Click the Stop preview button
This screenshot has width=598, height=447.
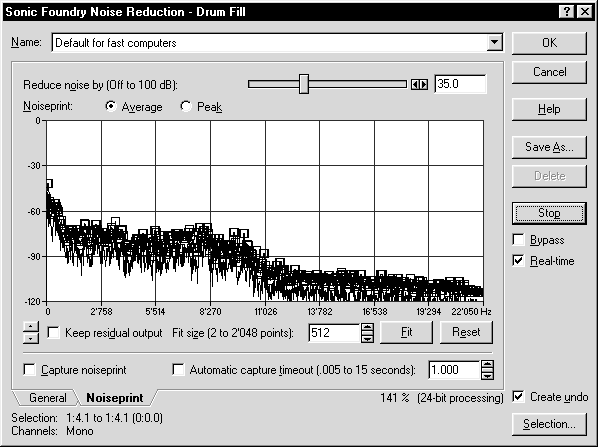point(549,213)
